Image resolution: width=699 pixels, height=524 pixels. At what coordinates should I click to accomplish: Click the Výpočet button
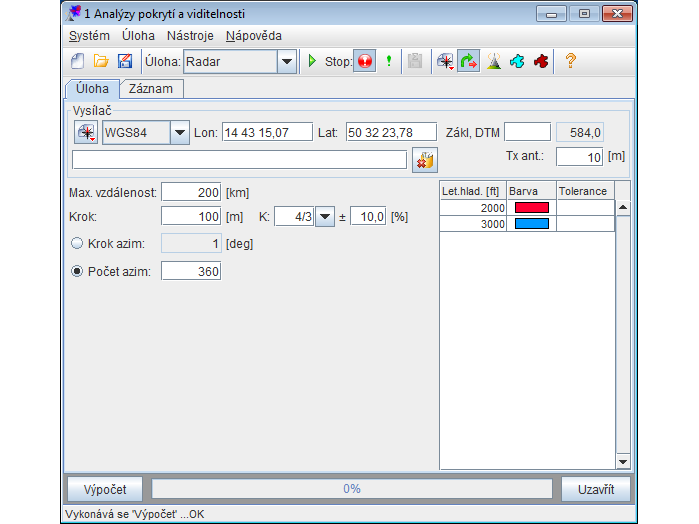click(x=105, y=489)
